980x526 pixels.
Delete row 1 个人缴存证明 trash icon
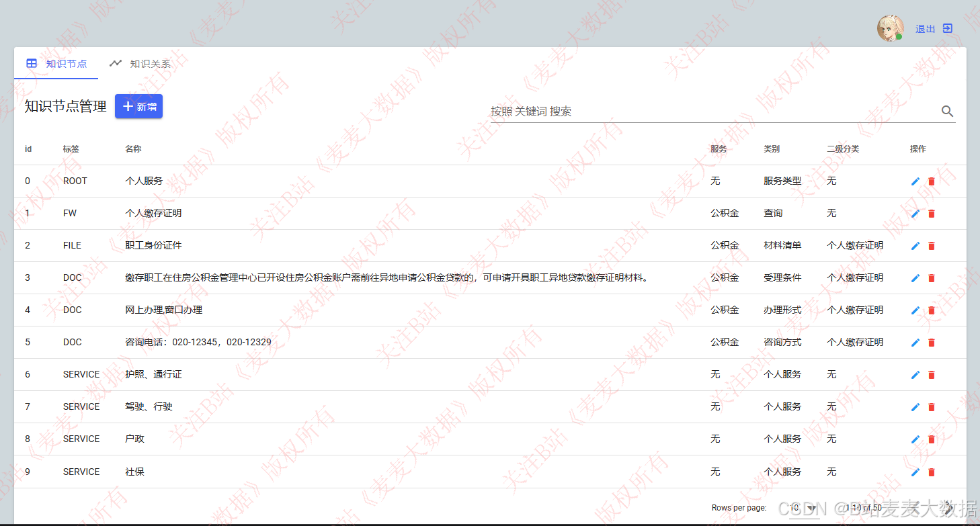point(931,214)
